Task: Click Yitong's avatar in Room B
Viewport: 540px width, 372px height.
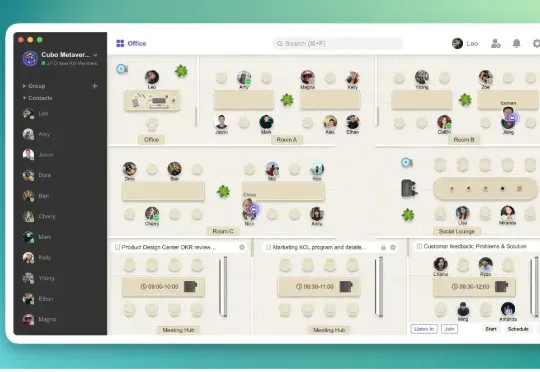Action: pos(422,77)
